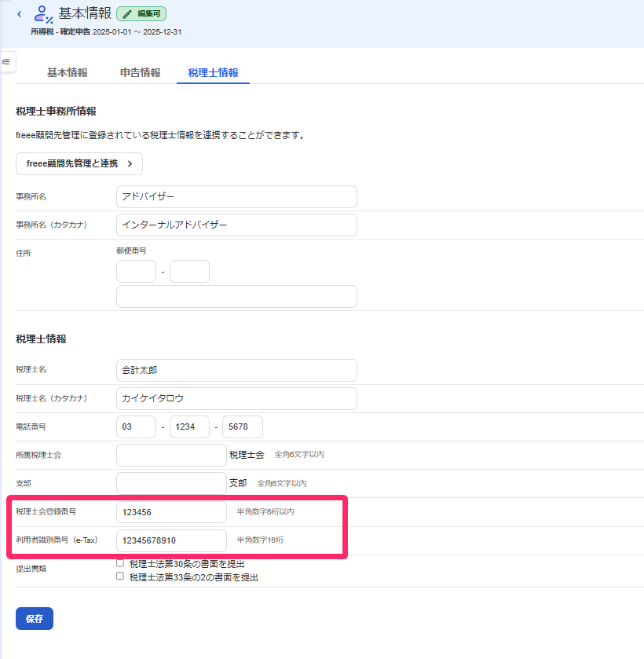This screenshot has height=659, width=644.
Task: Click the 提出書類 label
Action: 31,569
